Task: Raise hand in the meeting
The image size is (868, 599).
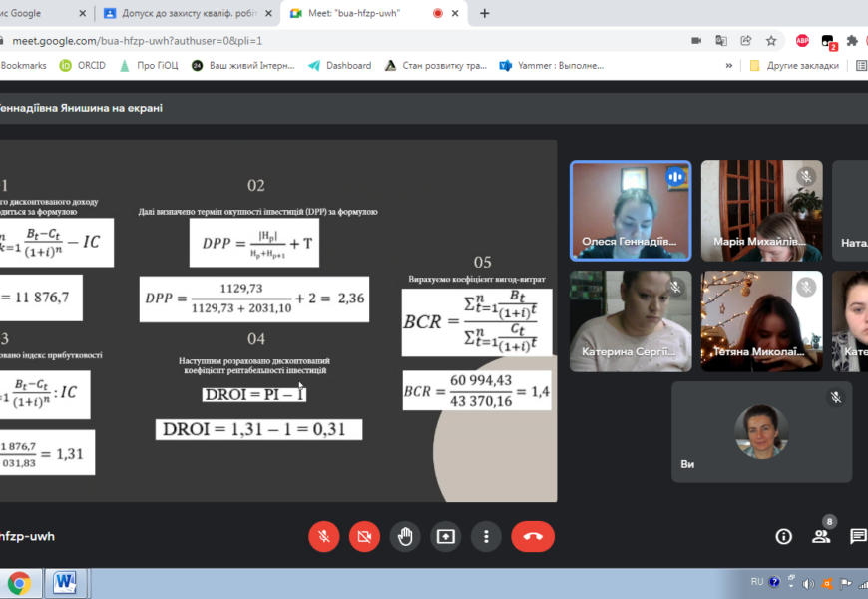Action: (x=405, y=536)
